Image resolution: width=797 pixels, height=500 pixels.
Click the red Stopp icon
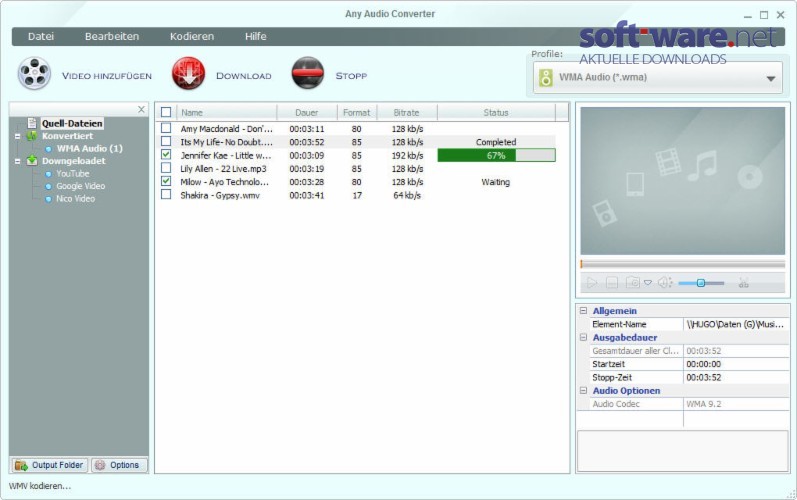308,73
